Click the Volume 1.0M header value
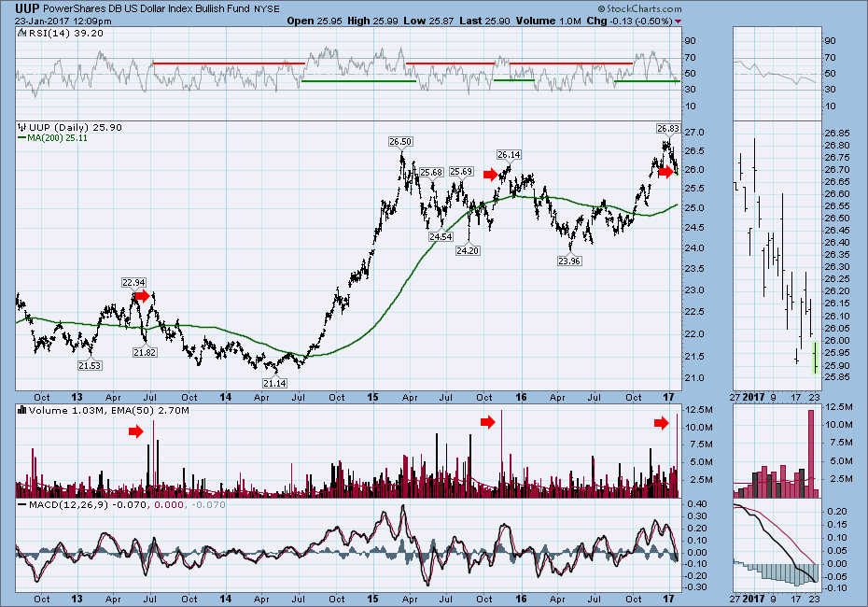Viewport: 868px width, 607px height. [x=549, y=21]
